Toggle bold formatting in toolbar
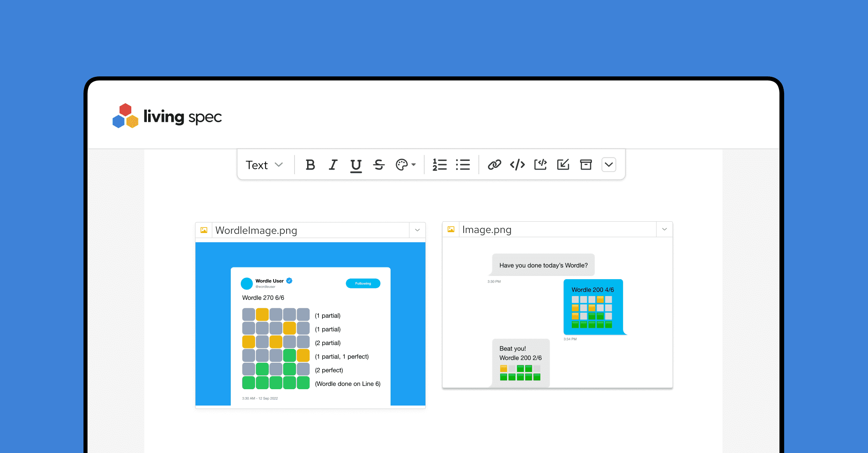Image resolution: width=868 pixels, height=453 pixels. (x=310, y=165)
